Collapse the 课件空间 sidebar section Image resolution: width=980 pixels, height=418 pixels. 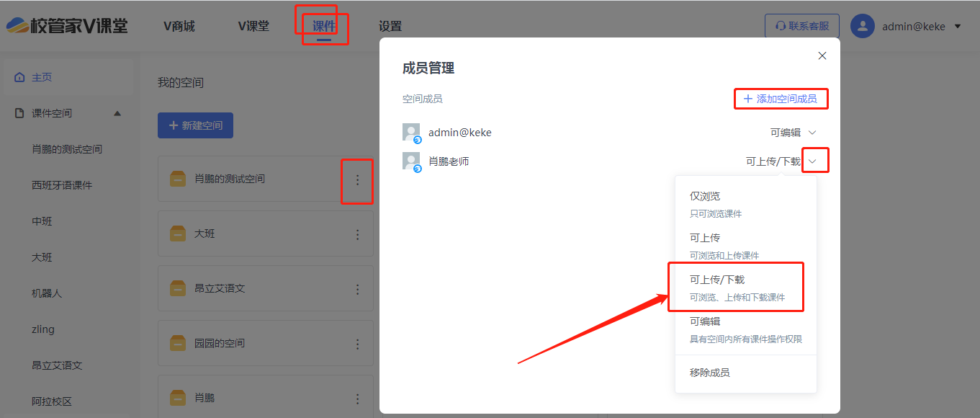click(117, 113)
